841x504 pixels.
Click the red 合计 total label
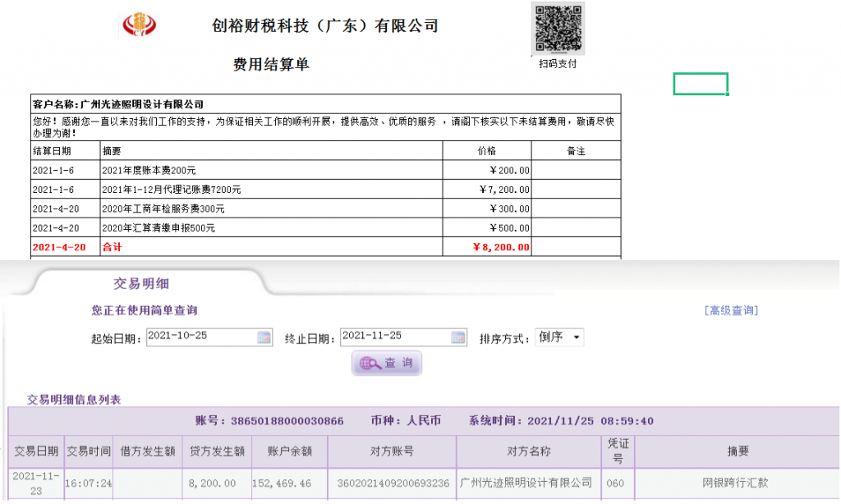[271, 247]
